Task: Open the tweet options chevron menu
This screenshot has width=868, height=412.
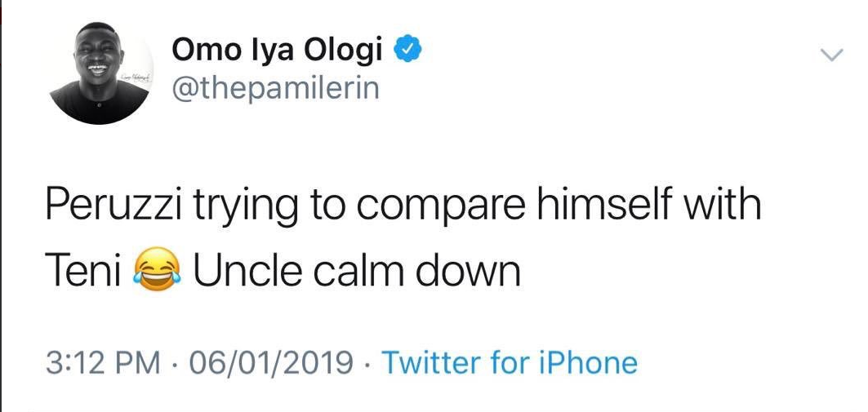Action: coord(830,55)
